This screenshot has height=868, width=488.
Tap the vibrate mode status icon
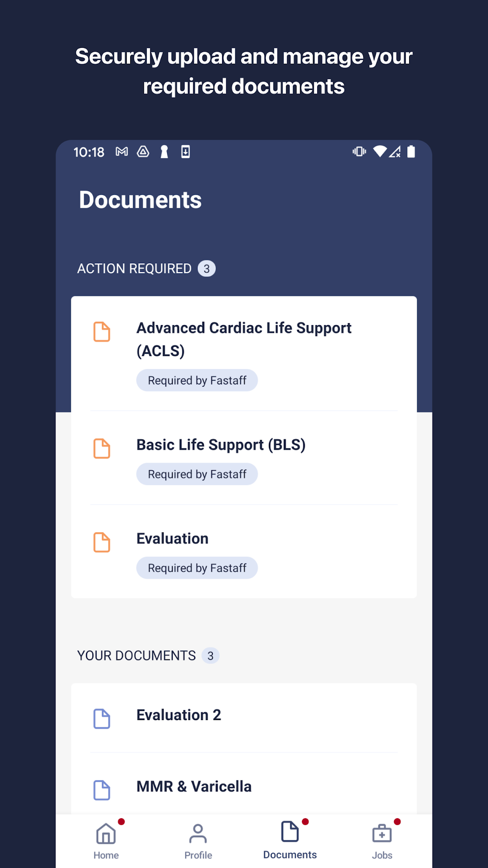359,152
